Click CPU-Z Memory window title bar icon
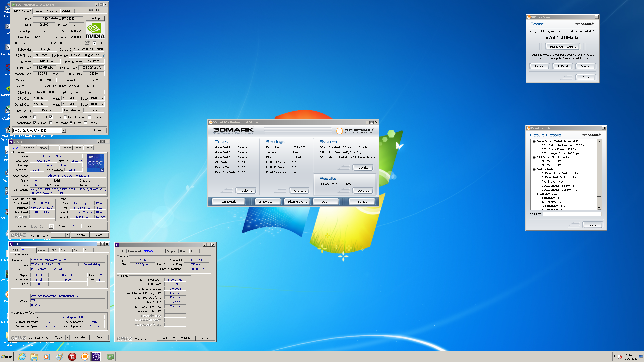Screen dimensions: 644x362 pyautogui.click(x=117, y=245)
